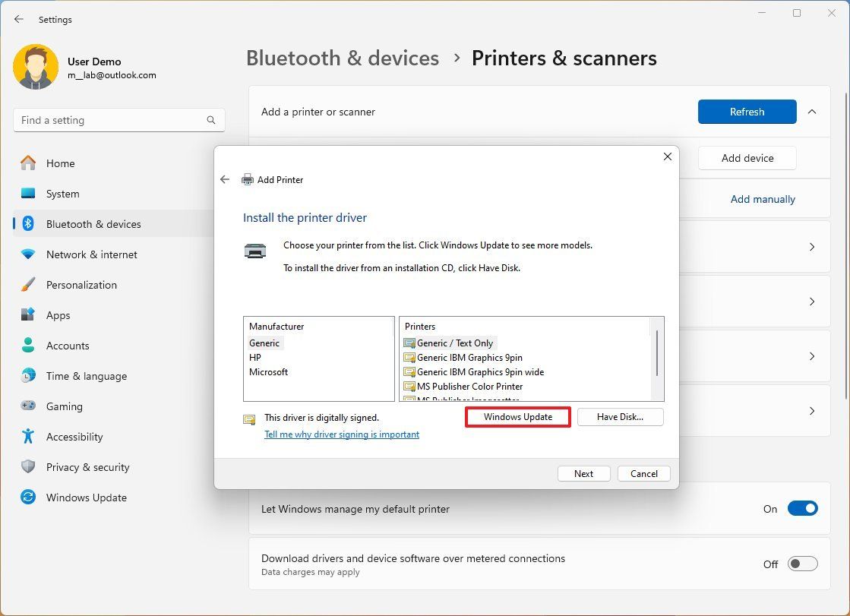The height and width of the screenshot is (616, 850).
Task: Collapse the Add a printer or scanner section
Action: (x=812, y=111)
